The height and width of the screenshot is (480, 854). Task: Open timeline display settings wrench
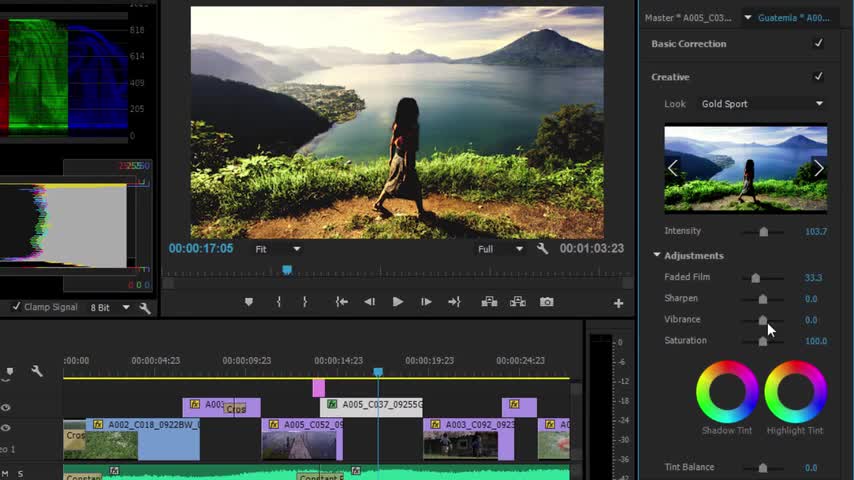[36, 371]
